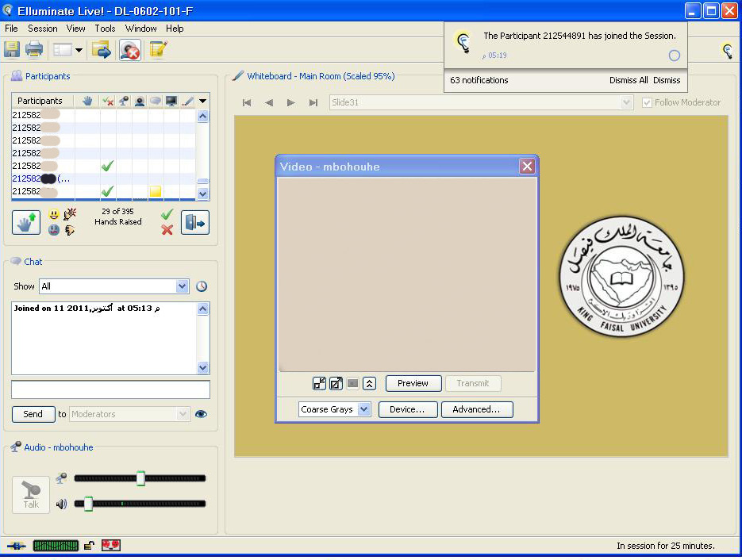The image size is (742, 560).
Task: Click the shrink video size icon
Action: tap(320, 383)
